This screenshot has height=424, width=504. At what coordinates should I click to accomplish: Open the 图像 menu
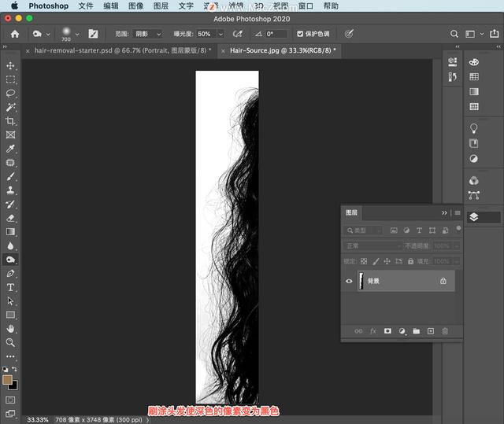[x=136, y=6]
